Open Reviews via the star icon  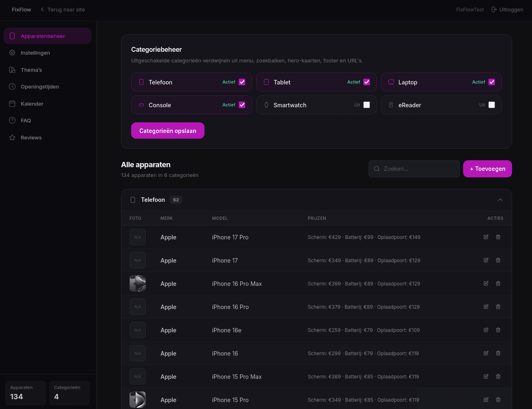pos(13,137)
